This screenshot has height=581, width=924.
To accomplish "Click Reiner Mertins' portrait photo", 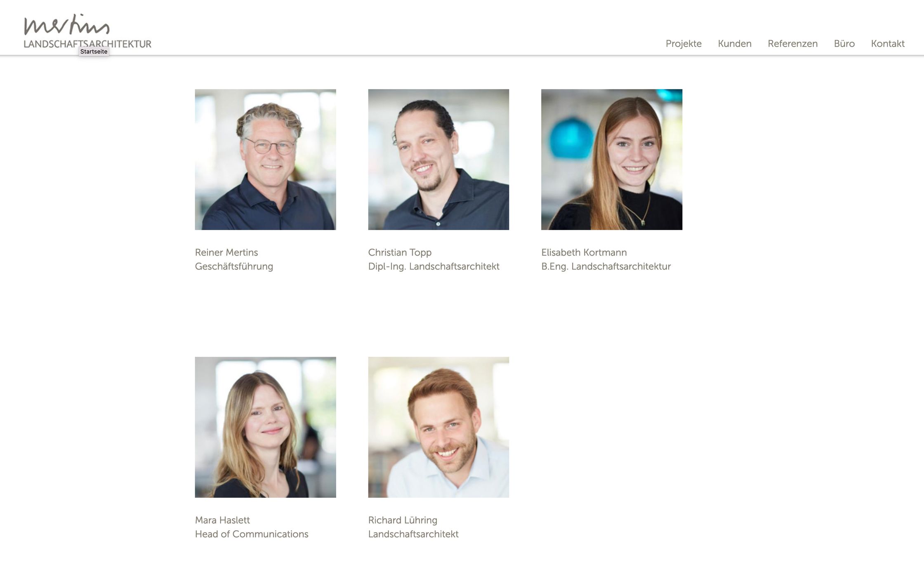I will point(265,160).
